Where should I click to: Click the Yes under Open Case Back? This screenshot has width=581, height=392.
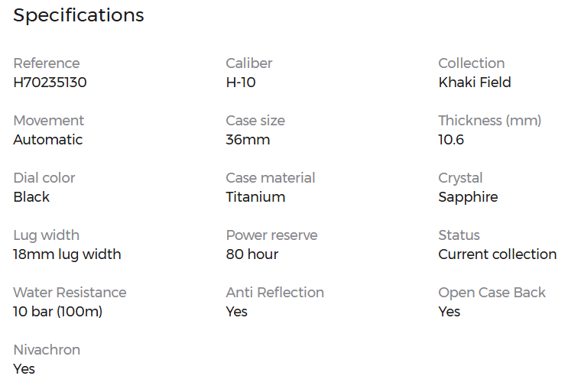pos(449,312)
